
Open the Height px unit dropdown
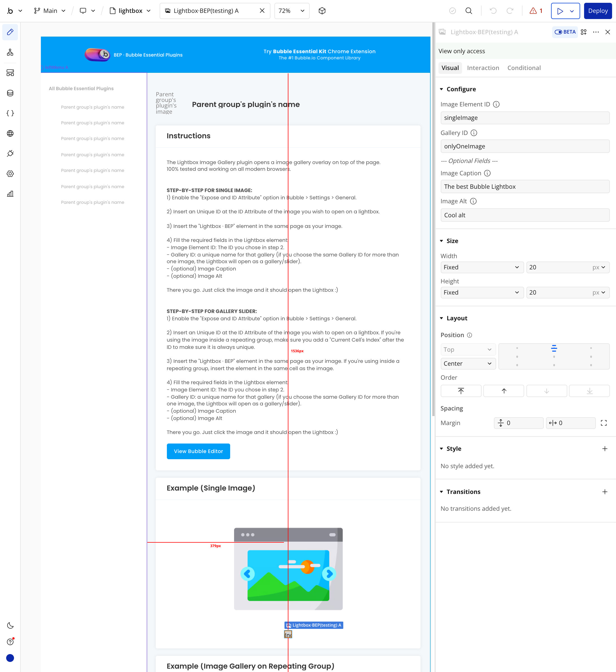(x=599, y=292)
